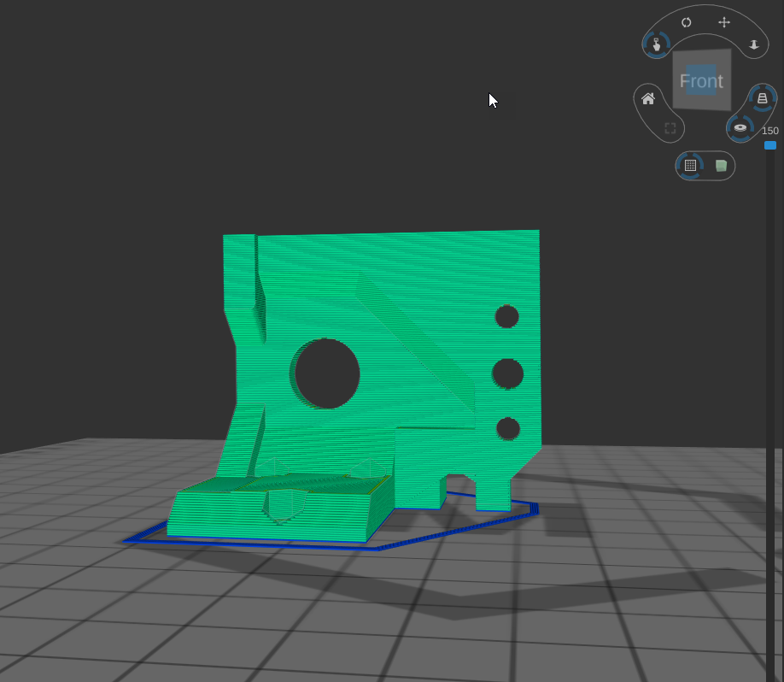Viewport: 784px width, 682px height.
Task: Select the orbit rotation camera tool
Action: click(x=687, y=21)
